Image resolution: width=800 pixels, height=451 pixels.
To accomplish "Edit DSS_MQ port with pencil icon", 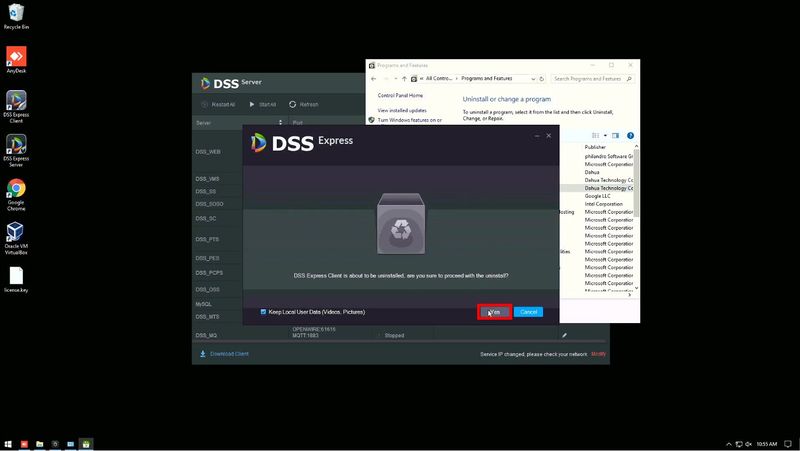I will (x=564, y=336).
